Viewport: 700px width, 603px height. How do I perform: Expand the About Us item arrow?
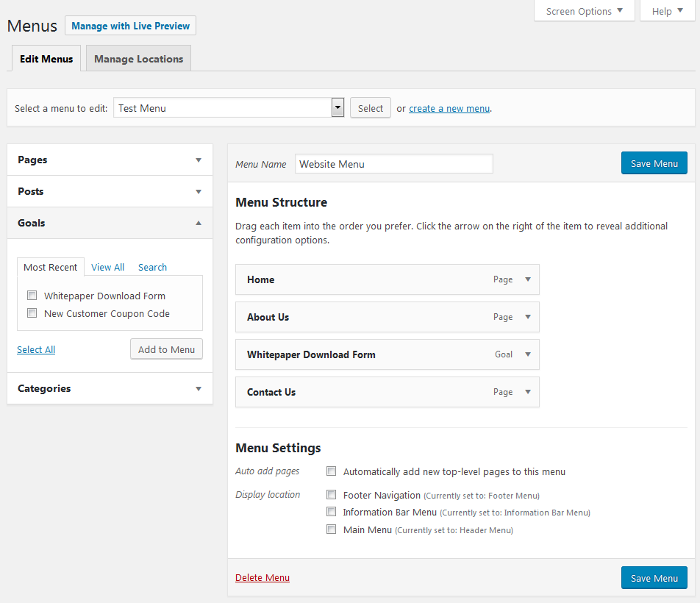pyautogui.click(x=528, y=317)
